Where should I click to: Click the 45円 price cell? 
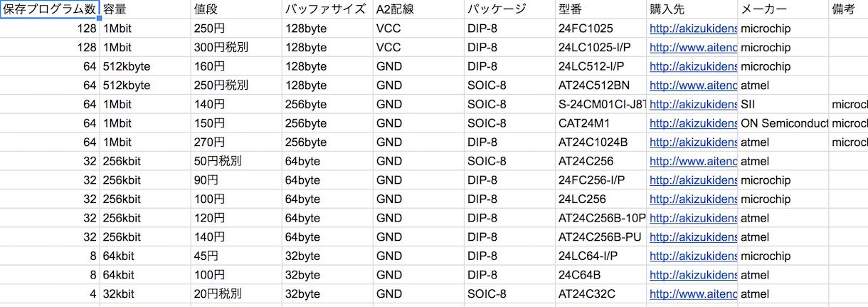tap(236, 256)
